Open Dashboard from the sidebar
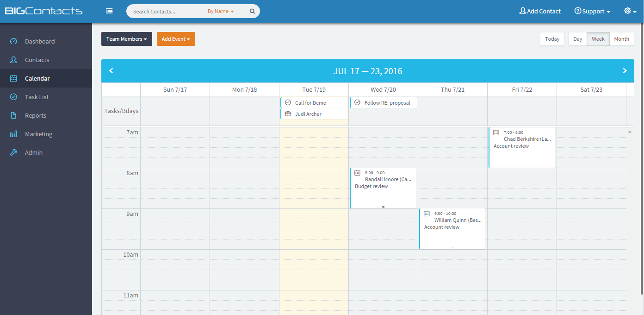Viewport: 644px width, 315px height. point(40,41)
